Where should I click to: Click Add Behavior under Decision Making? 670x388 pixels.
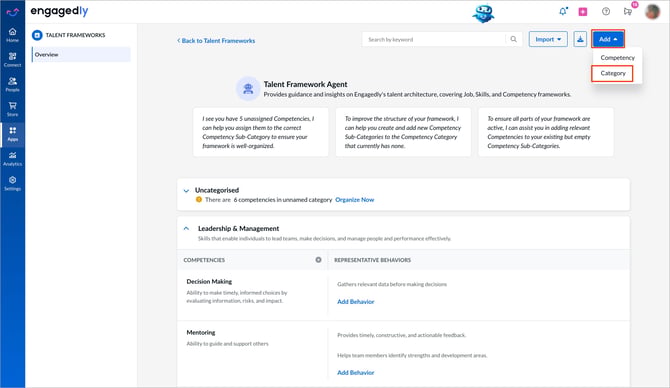356,302
